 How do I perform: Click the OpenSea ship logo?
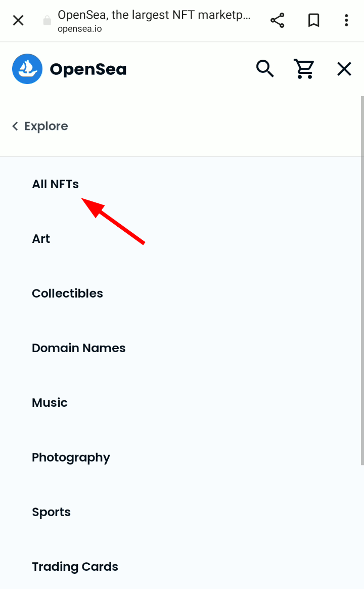[27, 69]
